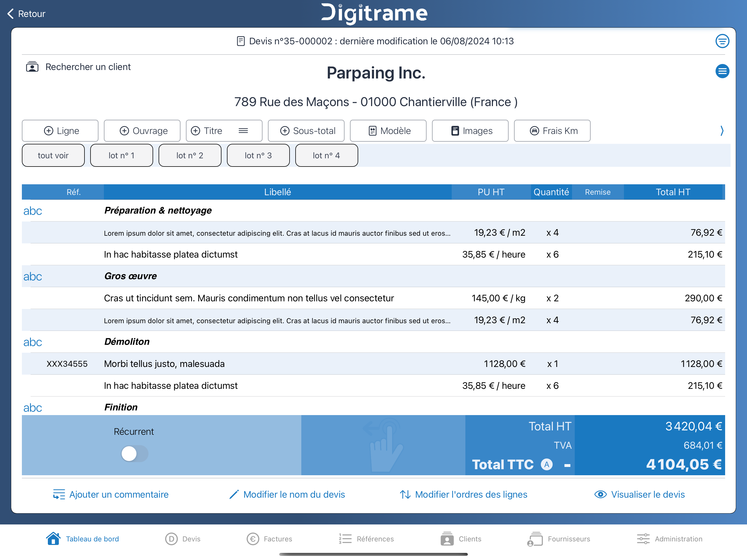Image resolution: width=747 pixels, height=560 pixels.
Task: Click abc icon of Préparation & nettoyage
Action: [33, 211]
